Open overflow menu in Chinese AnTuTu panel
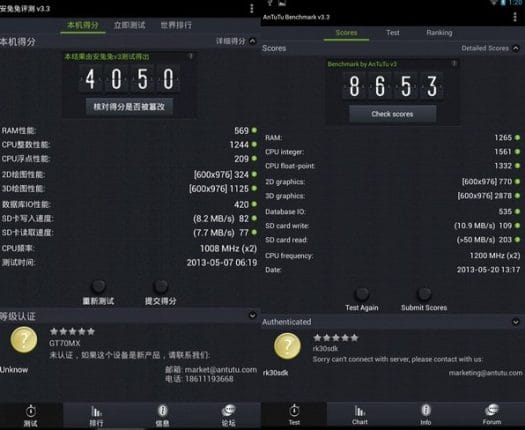525x430 pixels. (x=251, y=8)
